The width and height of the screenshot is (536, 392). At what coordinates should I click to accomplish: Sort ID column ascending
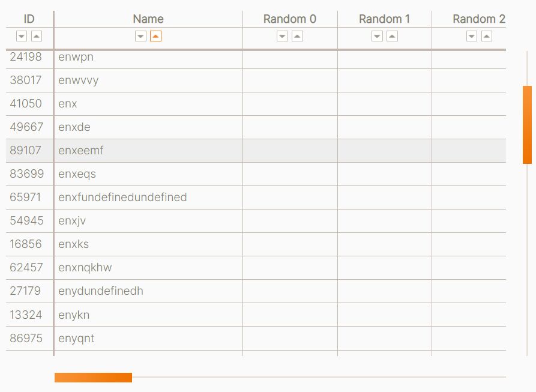click(37, 36)
